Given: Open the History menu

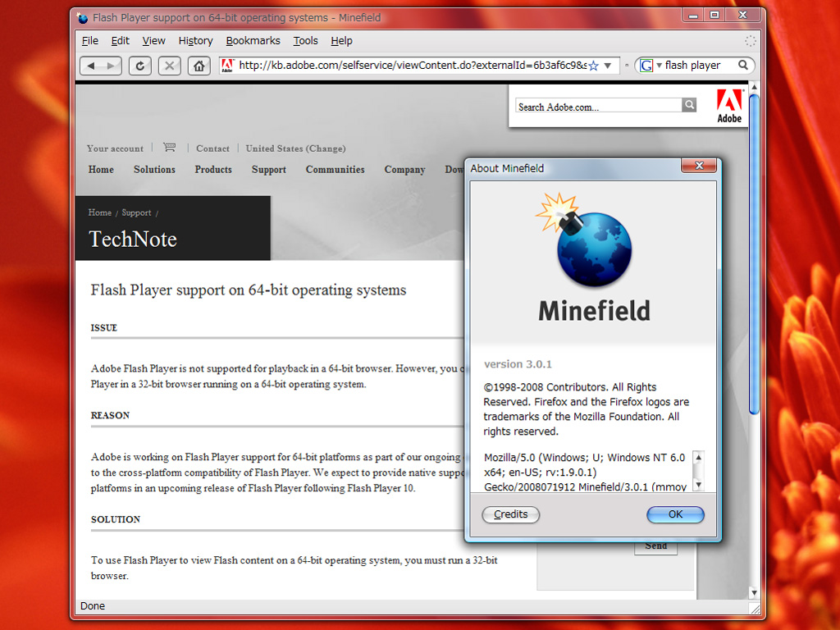Looking at the screenshot, I should (x=195, y=41).
